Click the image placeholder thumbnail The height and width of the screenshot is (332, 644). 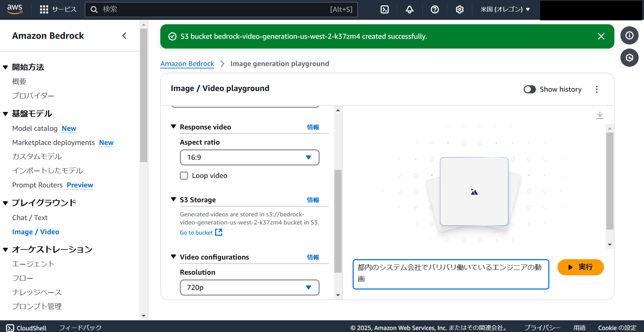(474, 191)
